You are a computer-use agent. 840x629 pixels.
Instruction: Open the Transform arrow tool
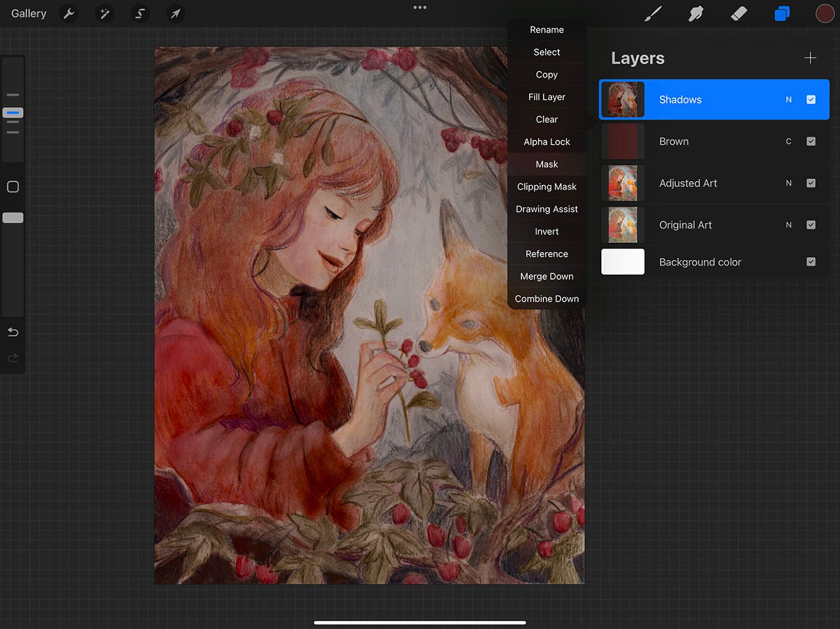(175, 13)
